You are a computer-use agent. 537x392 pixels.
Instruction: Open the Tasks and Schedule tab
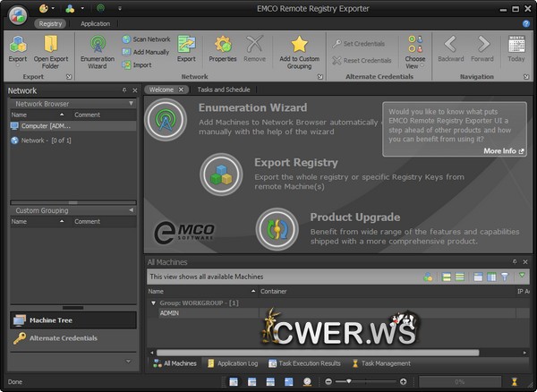(x=222, y=89)
